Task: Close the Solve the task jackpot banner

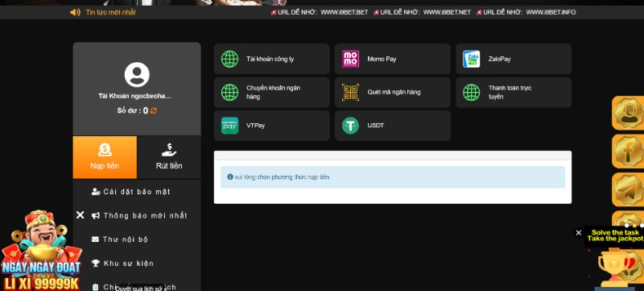Action: 578,233
